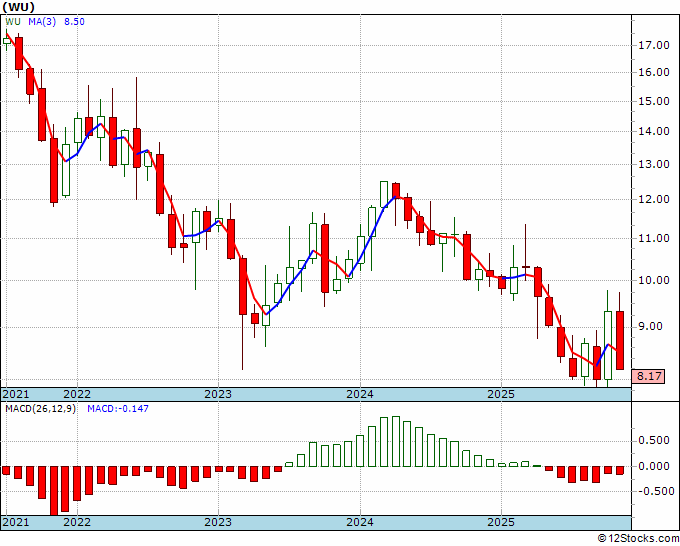Image resolution: width=680 pixels, height=546 pixels.
Task: Click the 9.00 price axis label
Action: tap(650, 326)
